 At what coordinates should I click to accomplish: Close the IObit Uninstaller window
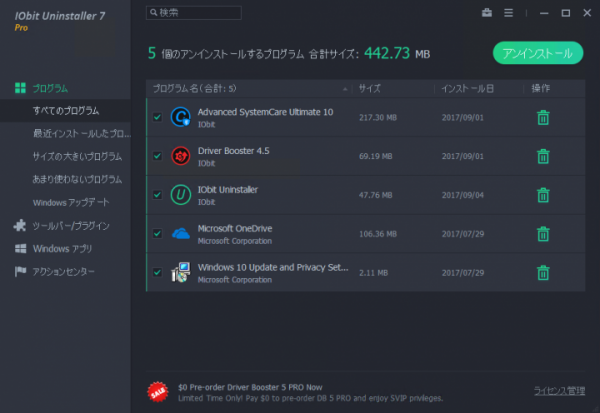tap(587, 13)
